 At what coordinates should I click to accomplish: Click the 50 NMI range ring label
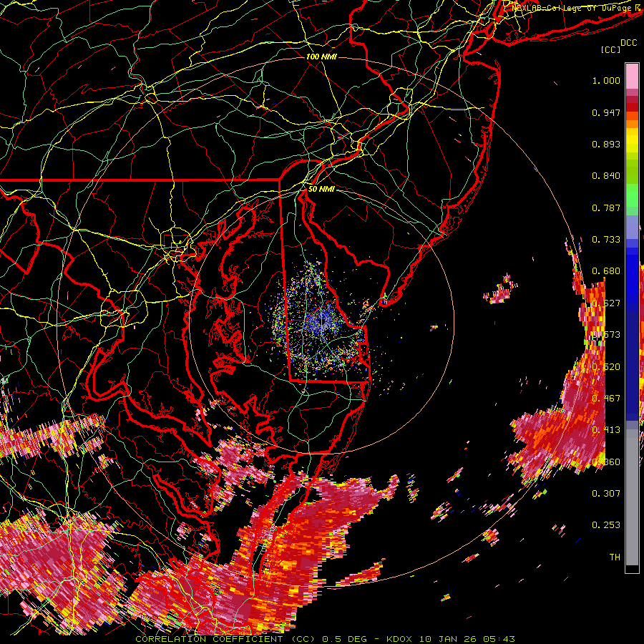click(x=321, y=189)
